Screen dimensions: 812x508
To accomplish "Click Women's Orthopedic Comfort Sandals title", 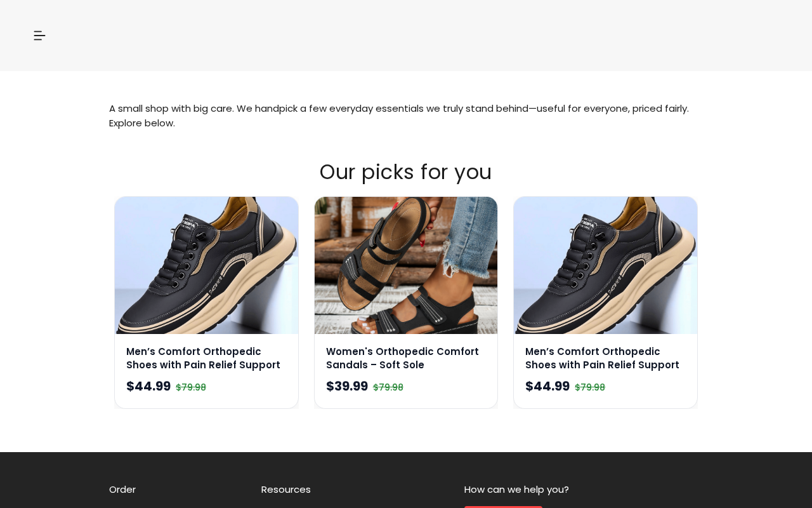I will tap(402, 358).
